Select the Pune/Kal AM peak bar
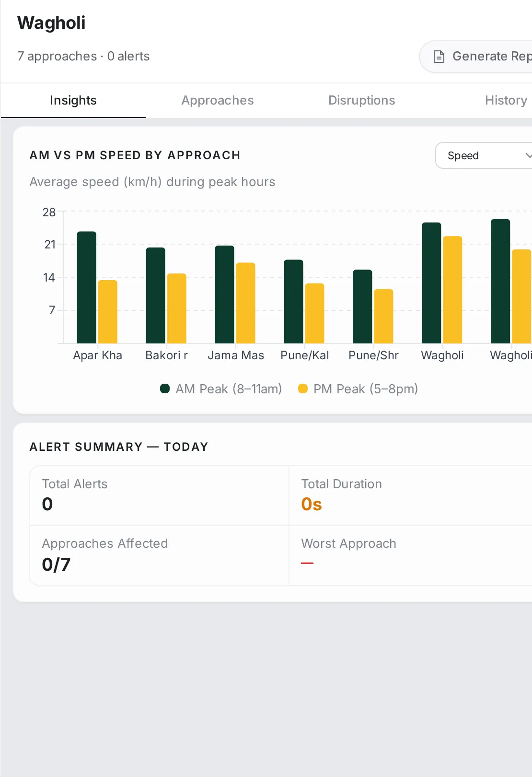This screenshot has width=532, height=777. (x=294, y=302)
